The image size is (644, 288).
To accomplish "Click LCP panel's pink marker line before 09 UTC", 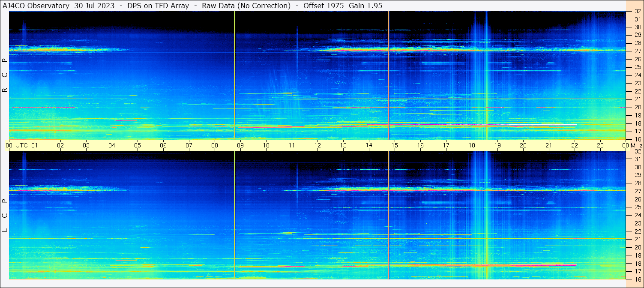I will click(234, 215).
